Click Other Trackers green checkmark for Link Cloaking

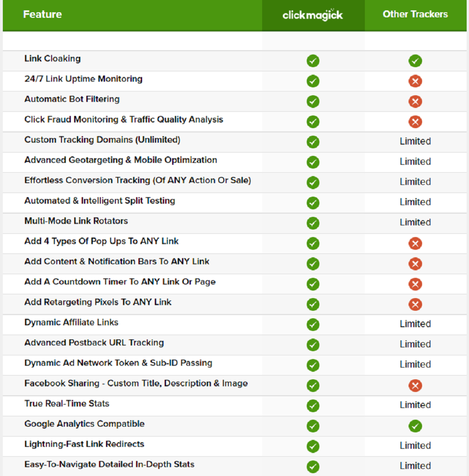[x=415, y=61]
